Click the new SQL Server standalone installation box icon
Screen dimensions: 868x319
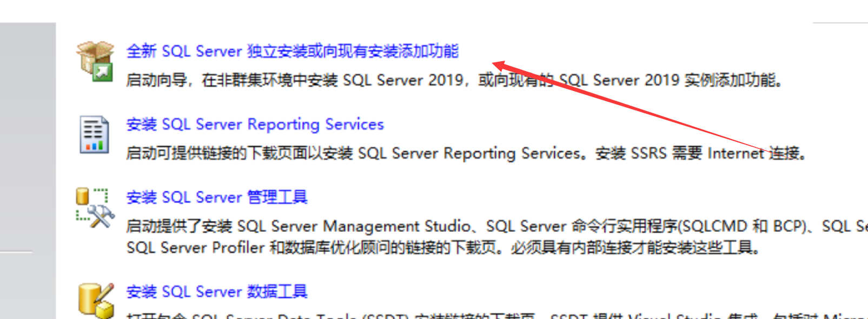pyautogui.click(x=95, y=61)
